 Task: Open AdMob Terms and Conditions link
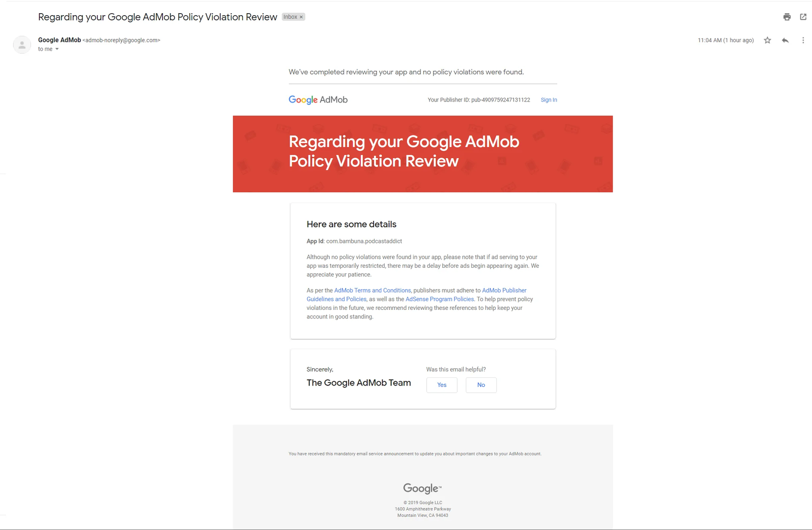pos(372,291)
